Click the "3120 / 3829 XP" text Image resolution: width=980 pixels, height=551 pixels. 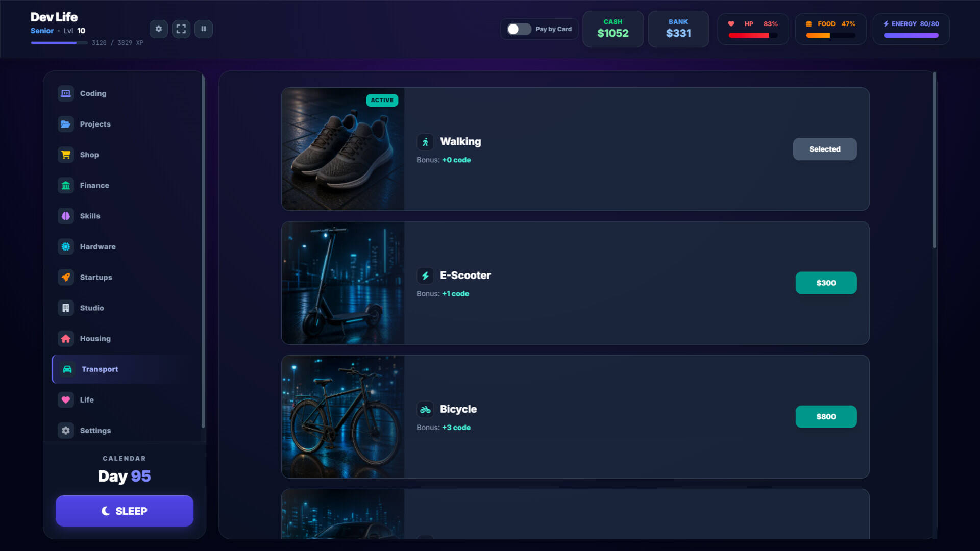(x=117, y=43)
